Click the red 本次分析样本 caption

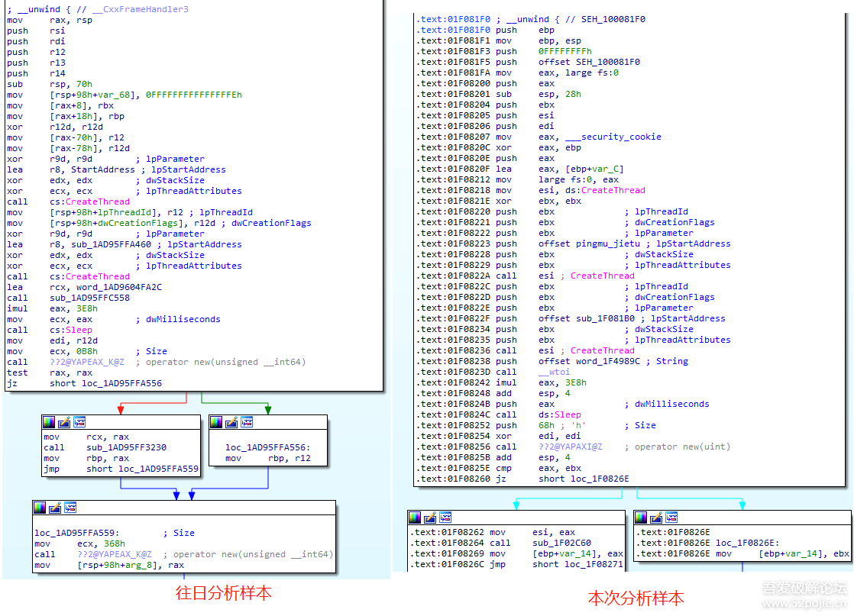pos(636,598)
